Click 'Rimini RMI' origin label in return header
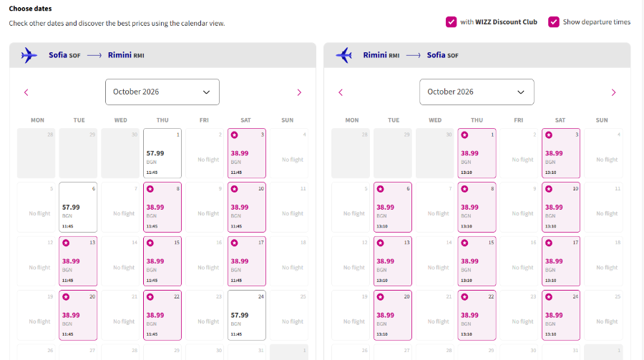The height and width of the screenshot is (360, 644). (x=381, y=55)
